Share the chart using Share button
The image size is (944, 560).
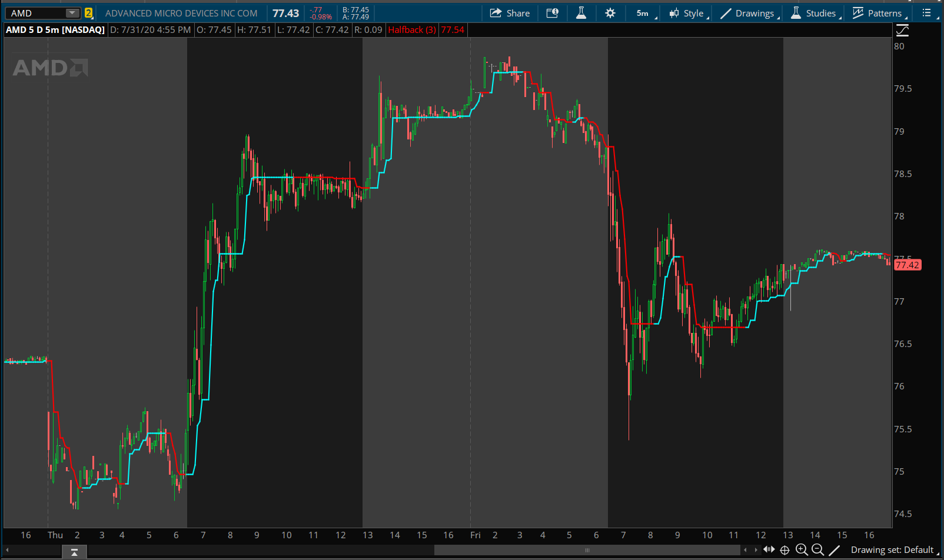[510, 13]
